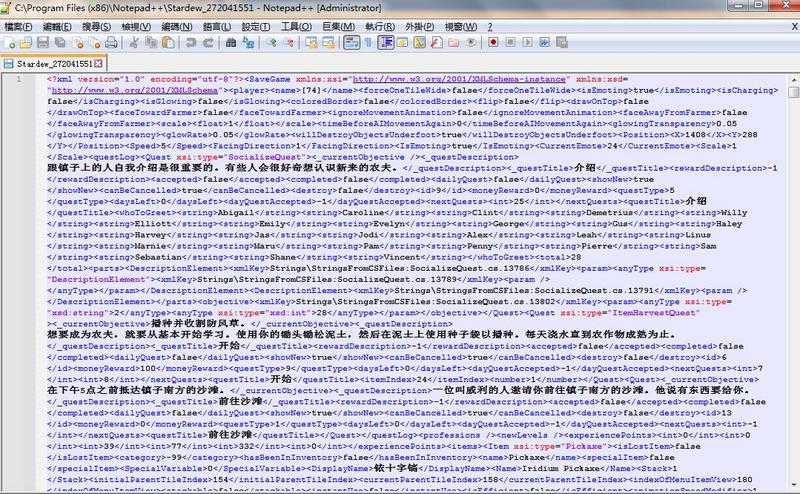Open the 檔案(F) menu

coord(18,27)
